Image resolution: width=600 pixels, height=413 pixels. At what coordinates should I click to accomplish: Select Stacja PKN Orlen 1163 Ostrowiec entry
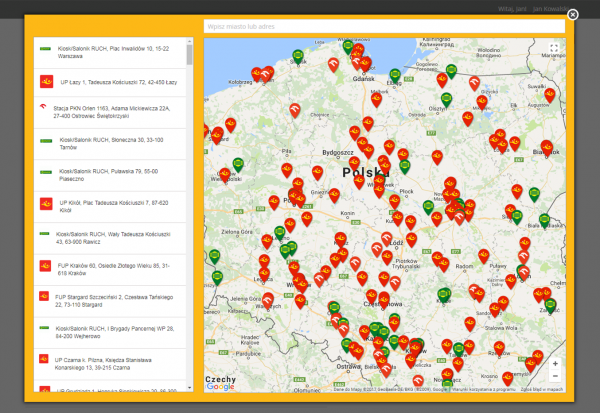point(112,110)
